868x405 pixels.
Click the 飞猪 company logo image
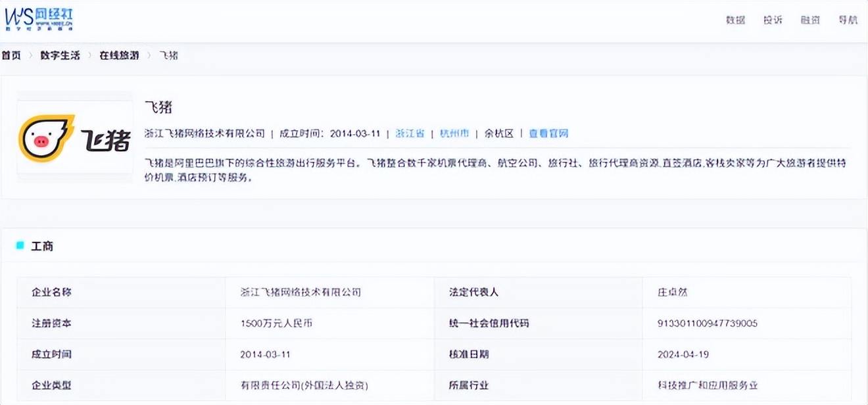coord(74,137)
